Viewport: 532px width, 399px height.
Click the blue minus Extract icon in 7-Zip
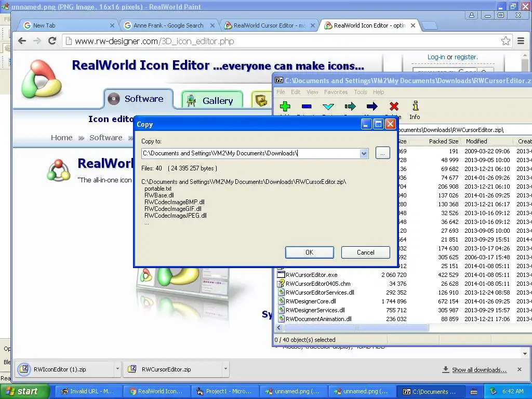tap(307, 107)
